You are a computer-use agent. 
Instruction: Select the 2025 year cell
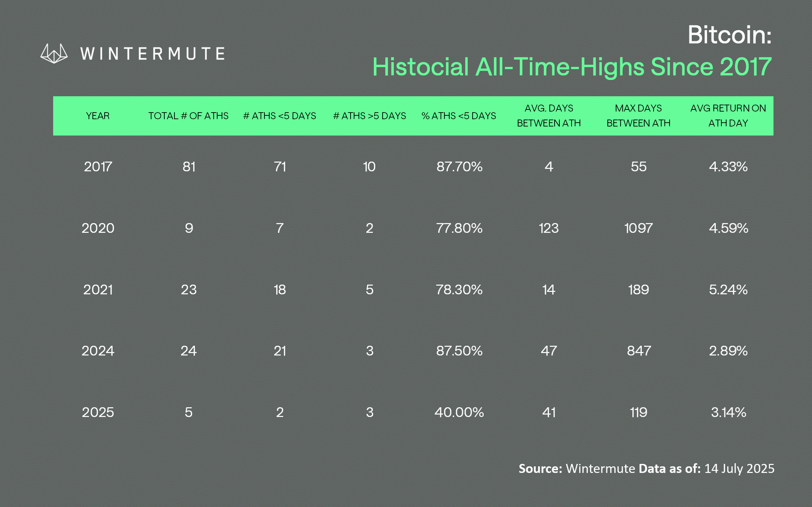(98, 412)
